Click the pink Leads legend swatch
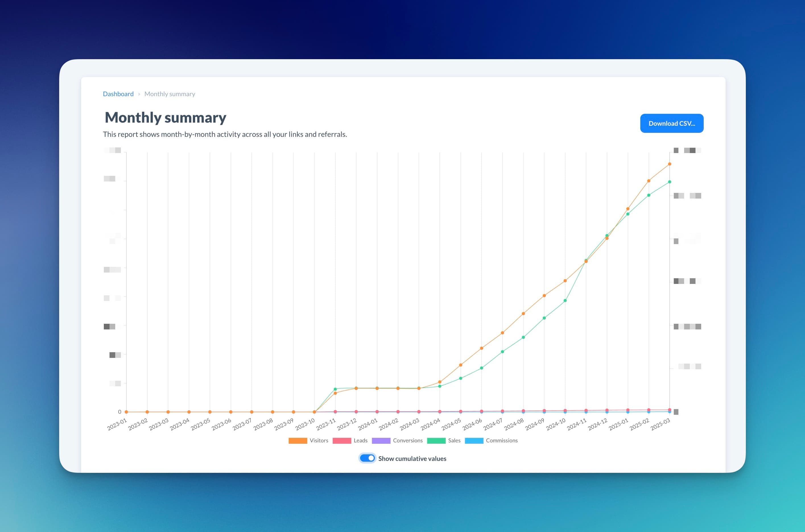Viewport: 805px width, 532px height. (342, 440)
